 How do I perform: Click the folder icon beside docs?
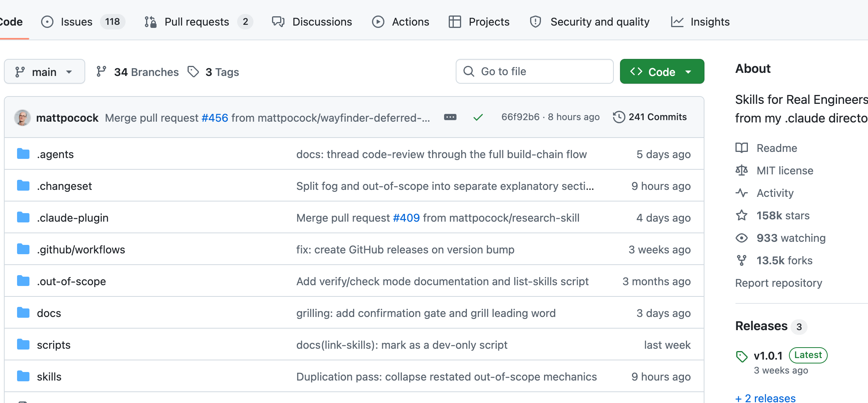point(23,313)
